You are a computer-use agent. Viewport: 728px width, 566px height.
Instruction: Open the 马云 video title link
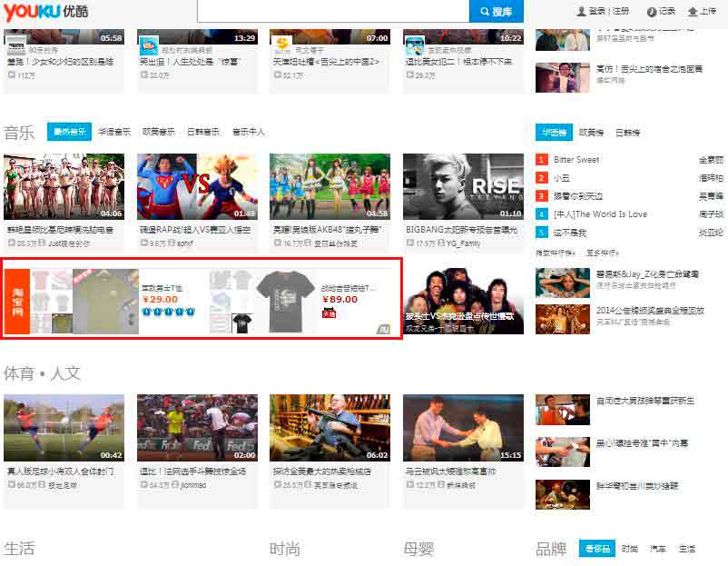(x=451, y=471)
